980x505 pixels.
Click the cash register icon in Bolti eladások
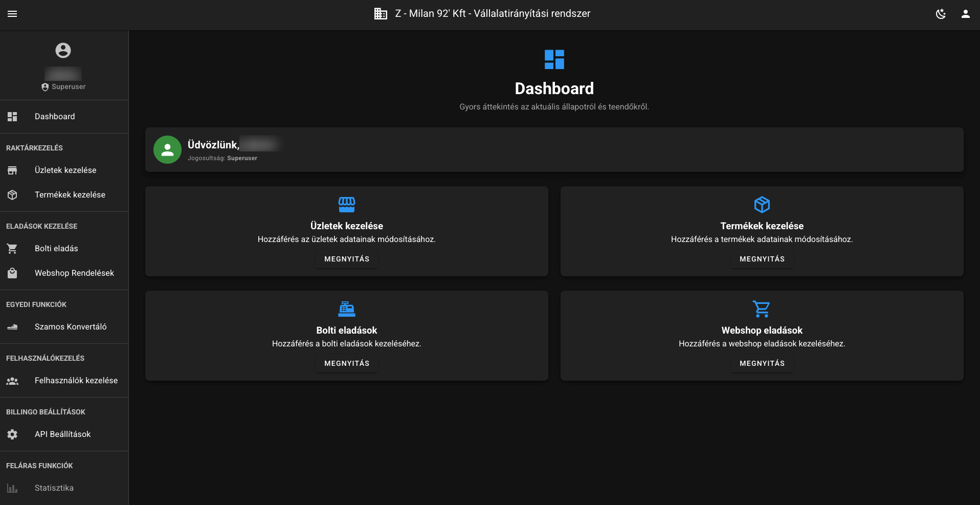point(346,309)
